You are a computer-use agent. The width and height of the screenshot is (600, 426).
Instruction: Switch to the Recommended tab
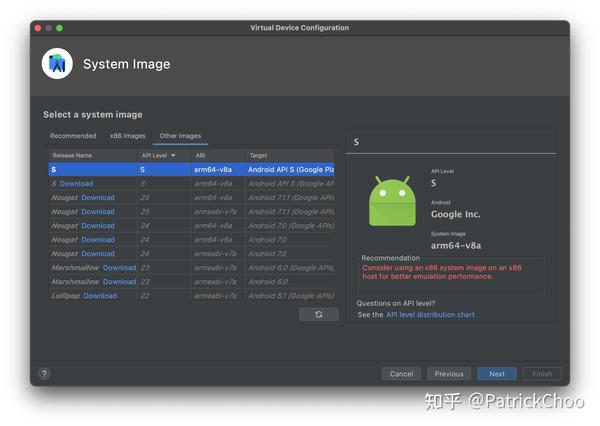(x=73, y=135)
